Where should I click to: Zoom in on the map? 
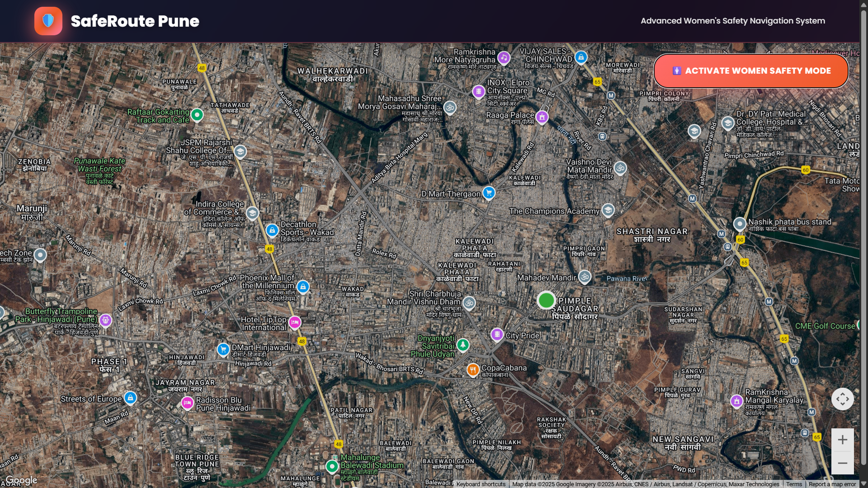pos(842,440)
